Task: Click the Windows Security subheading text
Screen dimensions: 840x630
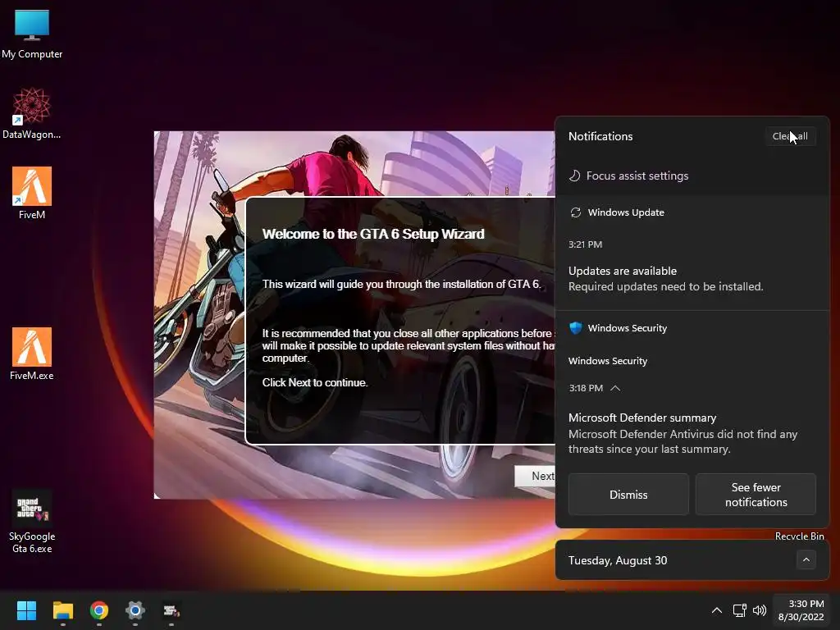Action: 608,361
